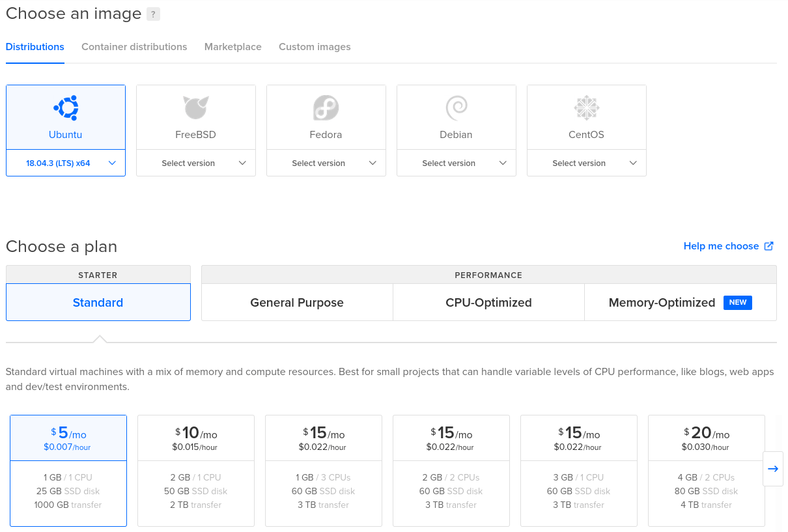Select the CentOS distribution icon
The image size is (788, 532).
point(586,107)
